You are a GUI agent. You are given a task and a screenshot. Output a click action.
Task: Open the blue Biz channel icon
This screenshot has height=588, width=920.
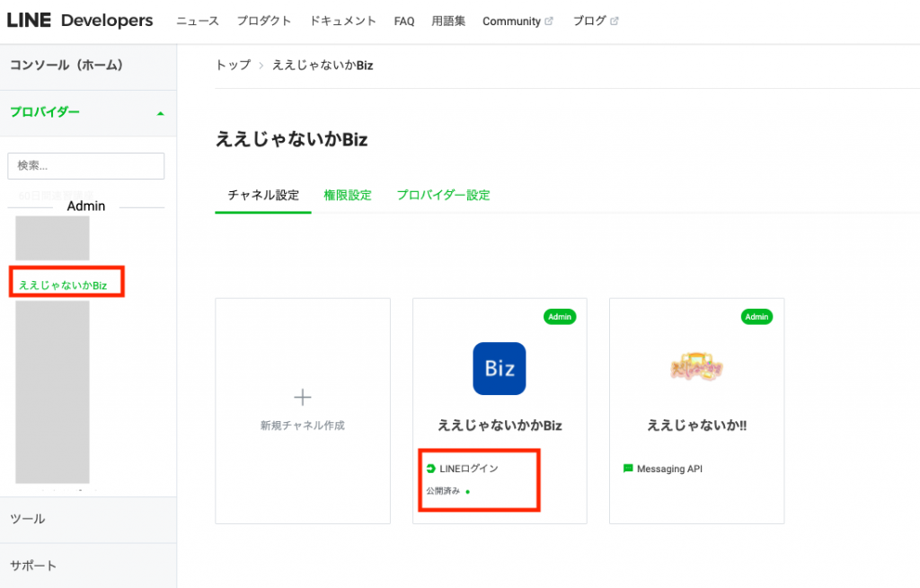(500, 369)
